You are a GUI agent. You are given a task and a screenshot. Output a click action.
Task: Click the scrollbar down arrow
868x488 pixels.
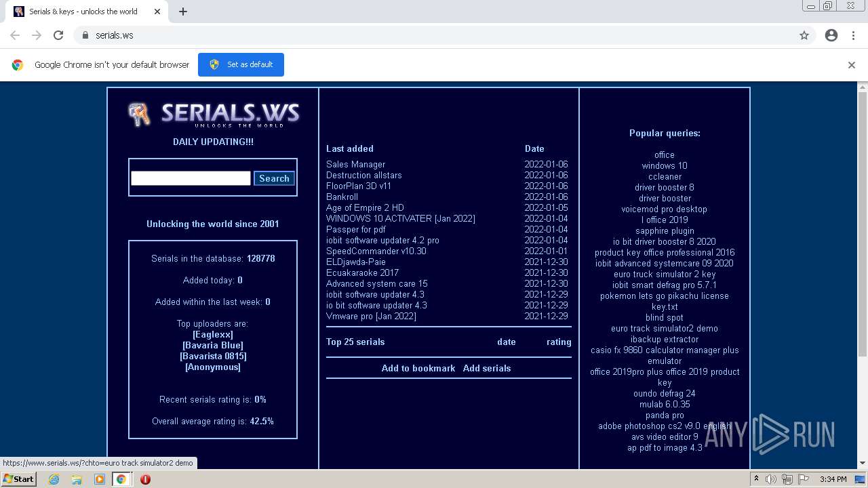pyautogui.click(x=863, y=463)
